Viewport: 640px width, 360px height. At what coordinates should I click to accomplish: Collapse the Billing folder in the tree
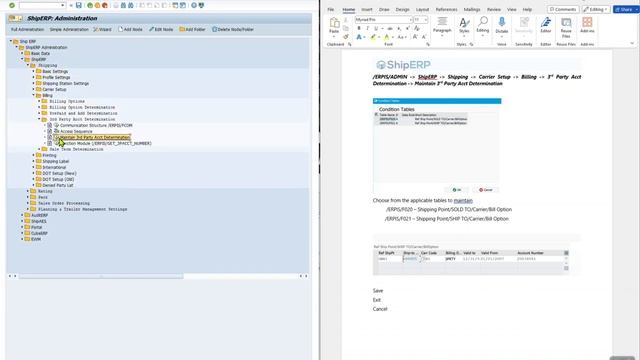click(x=33, y=96)
